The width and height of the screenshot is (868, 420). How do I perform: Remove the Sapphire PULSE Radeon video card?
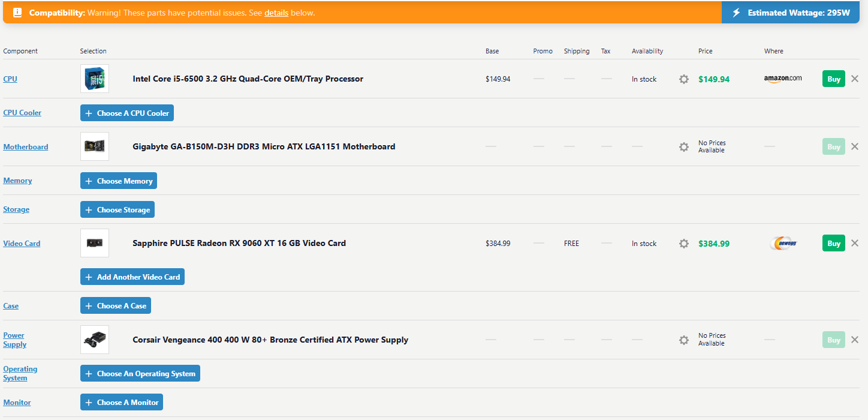coord(855,243)
